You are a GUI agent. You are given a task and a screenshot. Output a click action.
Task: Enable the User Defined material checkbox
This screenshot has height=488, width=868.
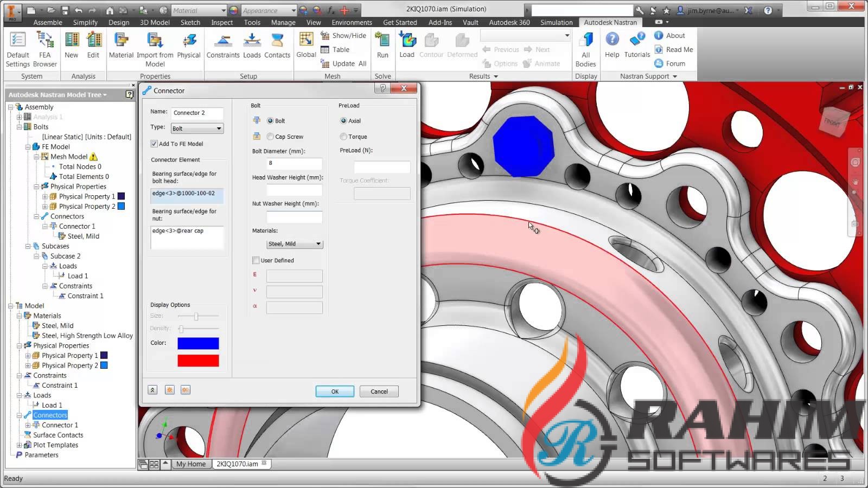coord(256,260)
